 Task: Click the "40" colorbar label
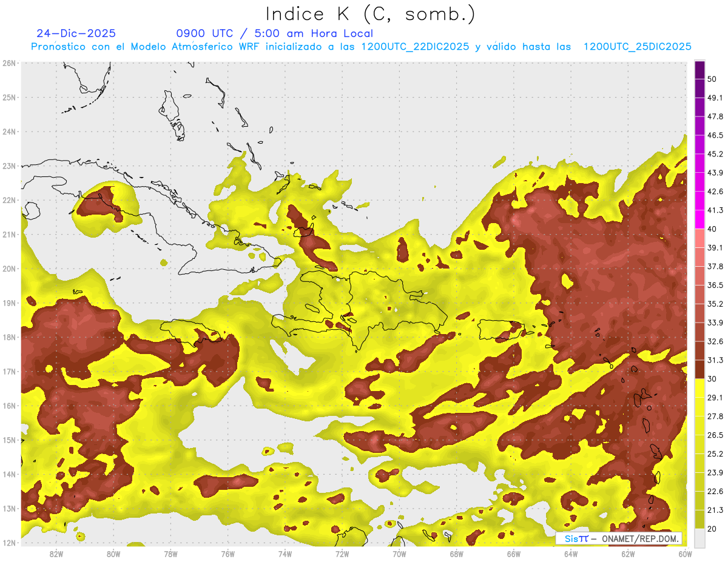point(712,229)
